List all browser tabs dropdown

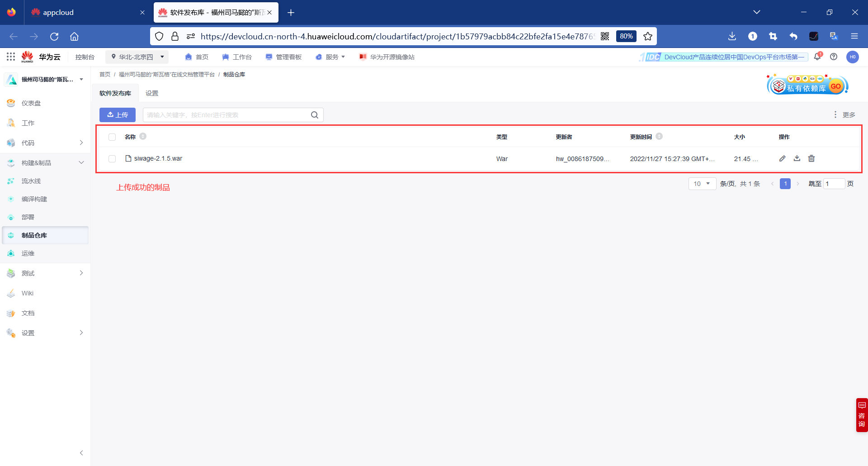[757, 12]
